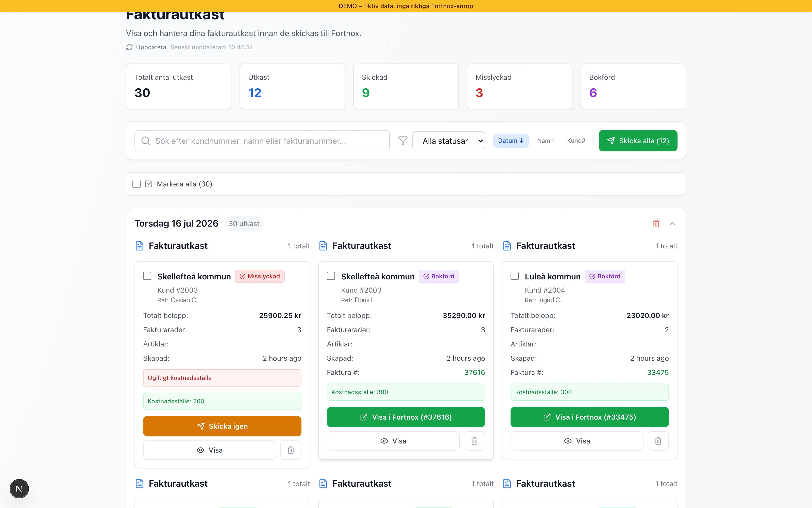Click invoice number 33475
Screen dimensions: 812x508
[x=658, y=373]
